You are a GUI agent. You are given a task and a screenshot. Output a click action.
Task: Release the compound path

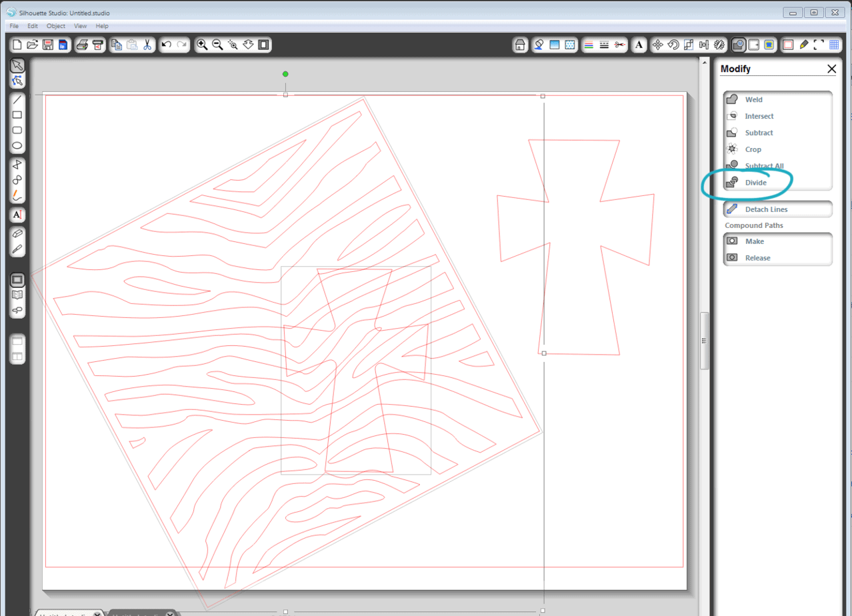click(x=757, y=258)
